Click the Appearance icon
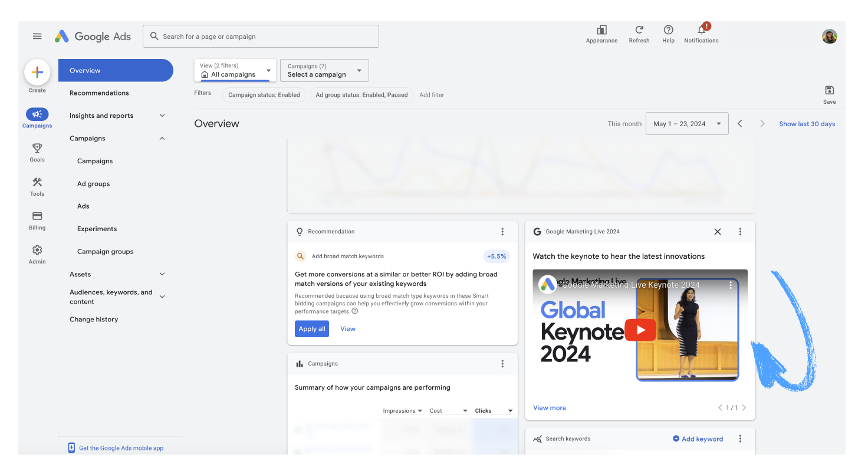 [x=601, y=30]
